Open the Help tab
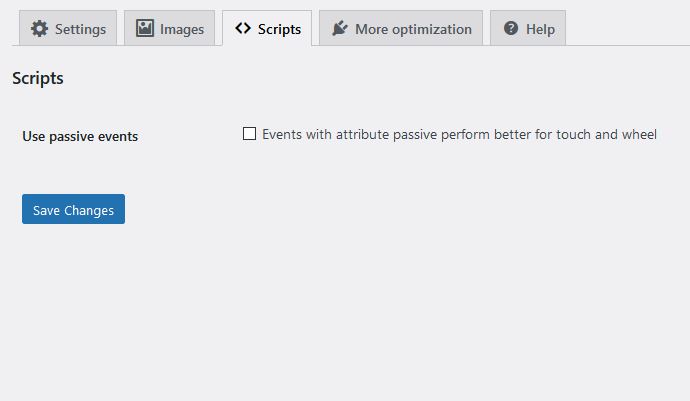This screenshot has width=690, height=401. tap(528, 28)
